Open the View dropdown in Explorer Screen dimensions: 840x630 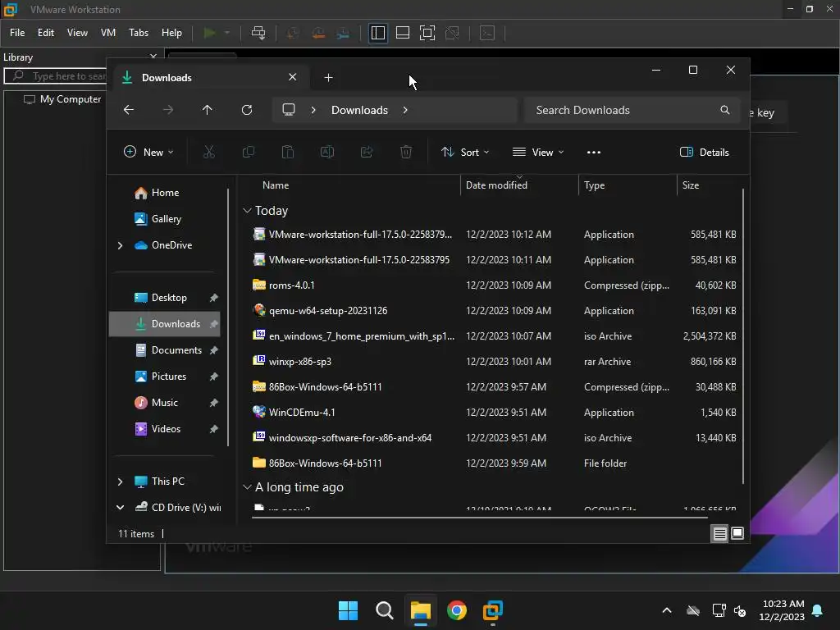[538, 152]
